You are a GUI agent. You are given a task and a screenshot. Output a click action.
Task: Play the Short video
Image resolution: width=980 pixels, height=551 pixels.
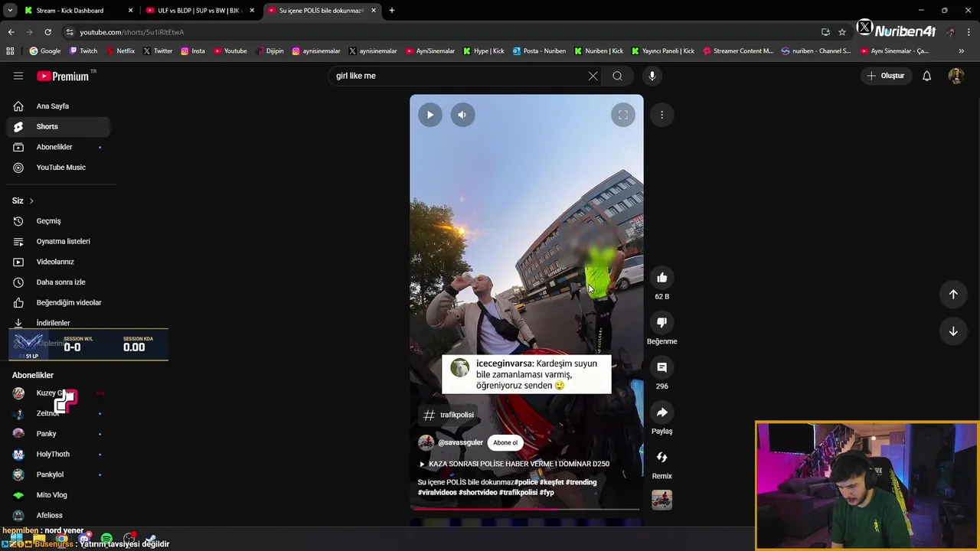[x=430, y=115]
